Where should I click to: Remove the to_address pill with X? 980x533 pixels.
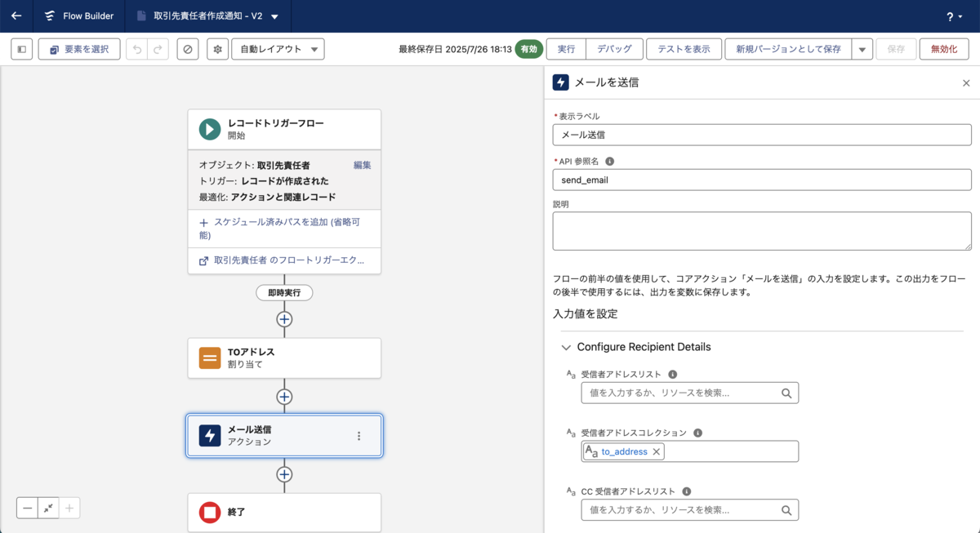656,451
